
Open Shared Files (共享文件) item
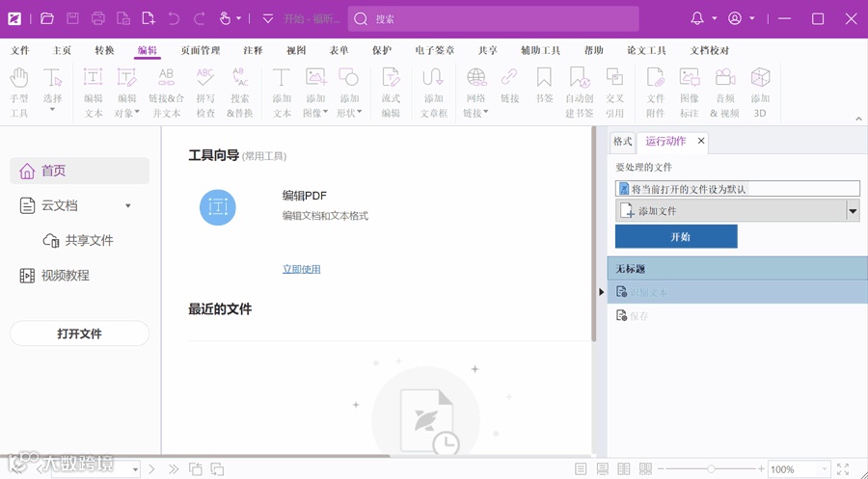point(78,241)
